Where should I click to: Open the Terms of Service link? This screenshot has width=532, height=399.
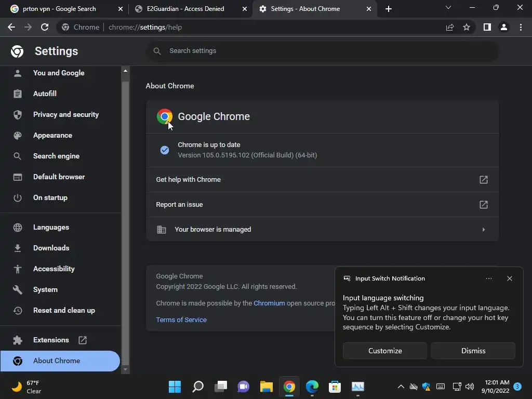[x=181, y=320]
